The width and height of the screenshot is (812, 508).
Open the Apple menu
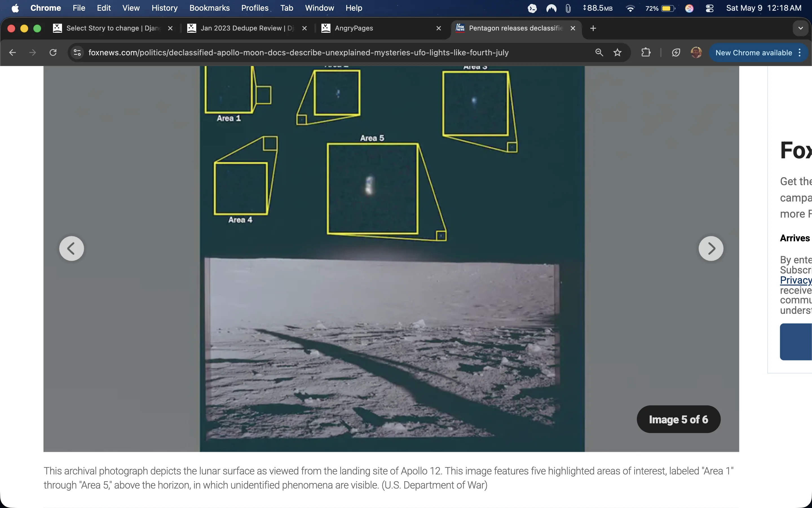pos(15,8)
